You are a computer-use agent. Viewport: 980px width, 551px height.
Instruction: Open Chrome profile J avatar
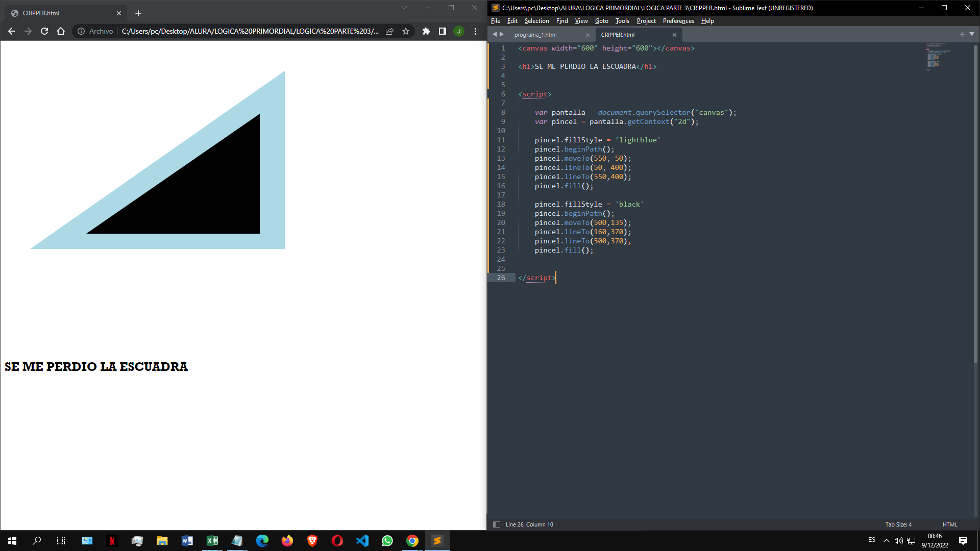click(459, 31)
